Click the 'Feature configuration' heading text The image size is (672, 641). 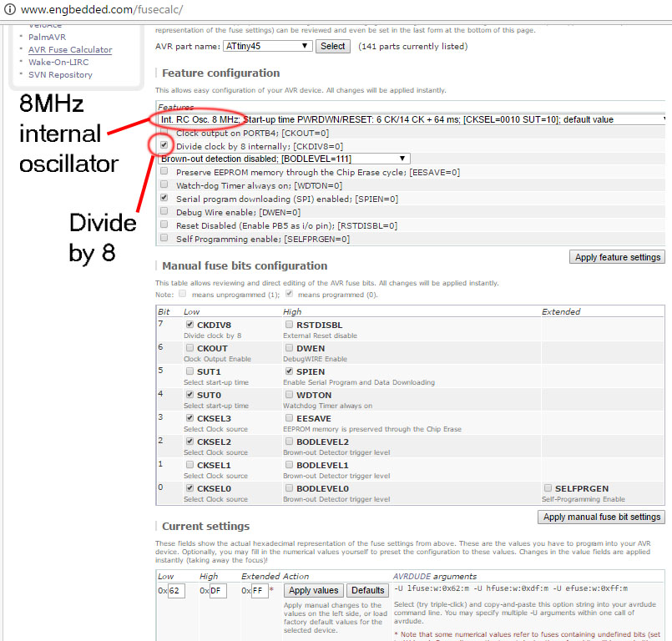(220, 73)
